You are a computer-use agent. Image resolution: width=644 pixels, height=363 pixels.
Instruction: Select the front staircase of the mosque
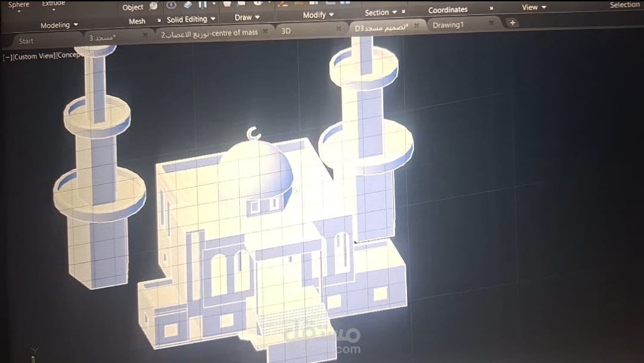[294, 318]
